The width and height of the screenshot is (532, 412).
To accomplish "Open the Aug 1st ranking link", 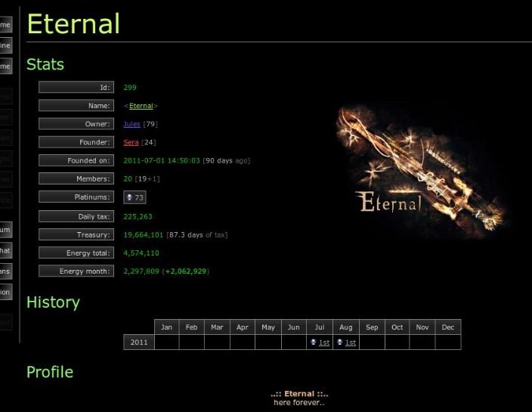I will (351, 342).
